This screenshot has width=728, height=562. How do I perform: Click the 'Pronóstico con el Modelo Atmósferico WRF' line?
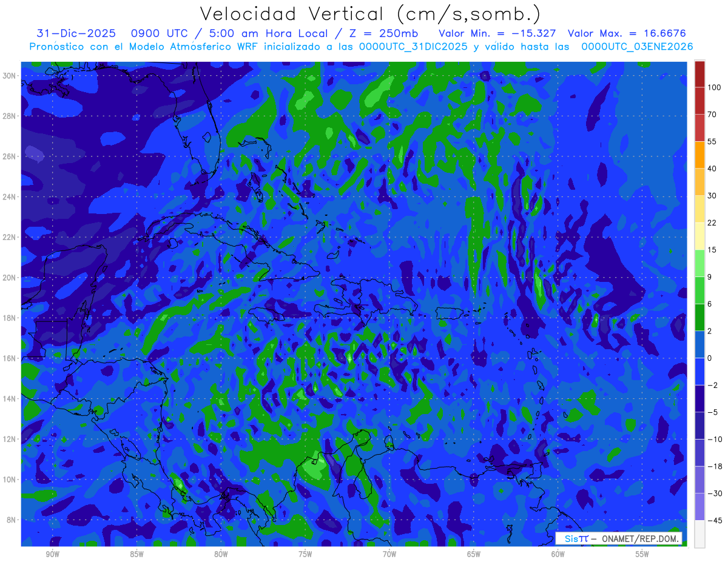tap(361, 47)
